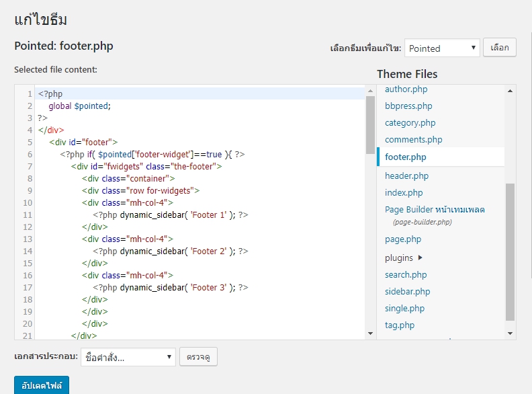Open comments.php in Theme Files
The height and width of the screenshot is (394, 532).
click(x=413, y=140)
